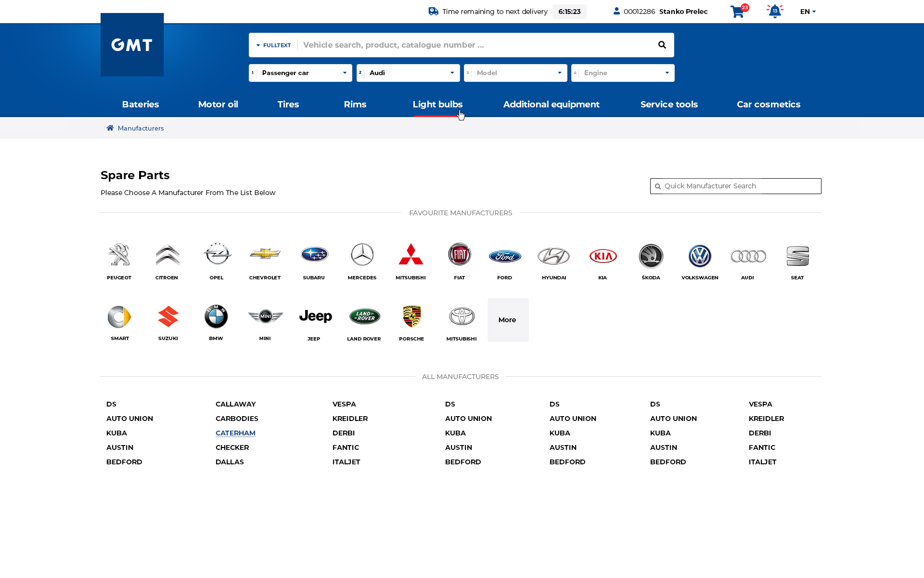The width and height of the screenshot is (924, 578).
Task: Click the delivery countdown timer 6:15:23
Action: [569, 12]
